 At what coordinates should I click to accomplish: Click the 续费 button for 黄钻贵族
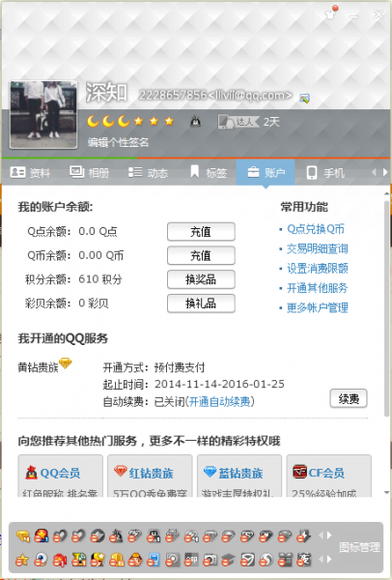pyautogui.click(x=349, y=398)
